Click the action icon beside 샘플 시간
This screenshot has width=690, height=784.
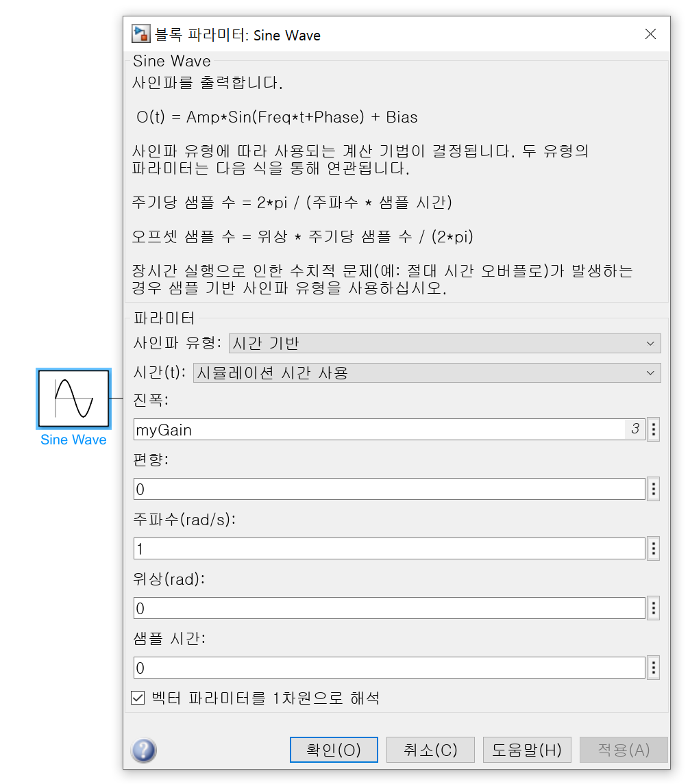[653, 668]
